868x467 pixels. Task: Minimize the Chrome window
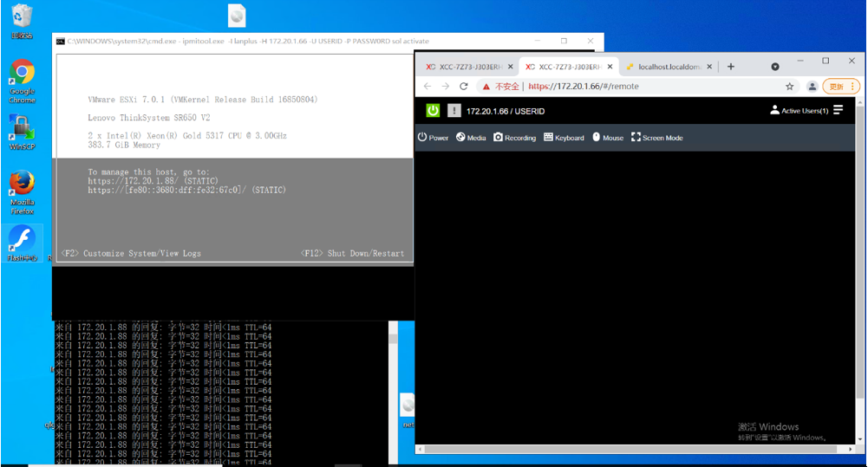799,61
